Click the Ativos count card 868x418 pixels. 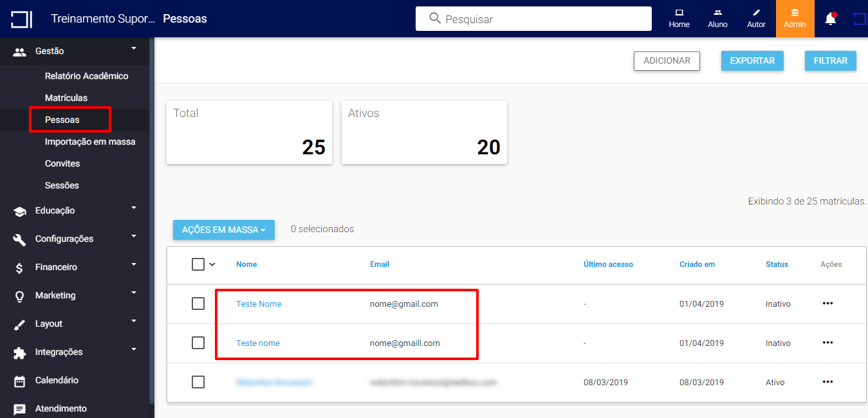point(424,132)
